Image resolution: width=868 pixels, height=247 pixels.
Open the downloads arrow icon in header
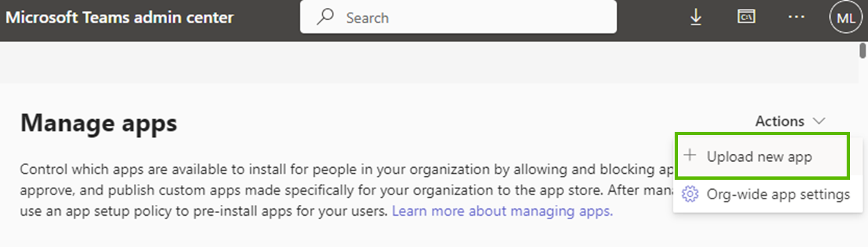pos(696,18)
